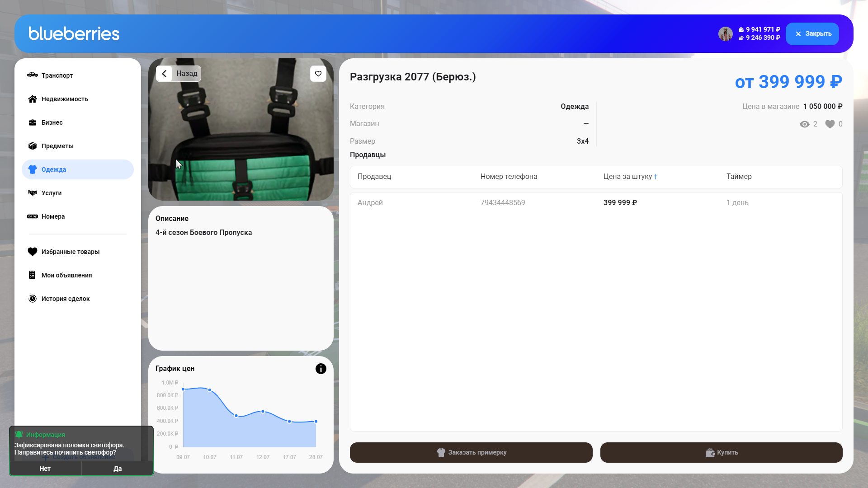Viewport: 868px width, 488px height.
Task: Decline with Нет in notification
Action: 45,469
